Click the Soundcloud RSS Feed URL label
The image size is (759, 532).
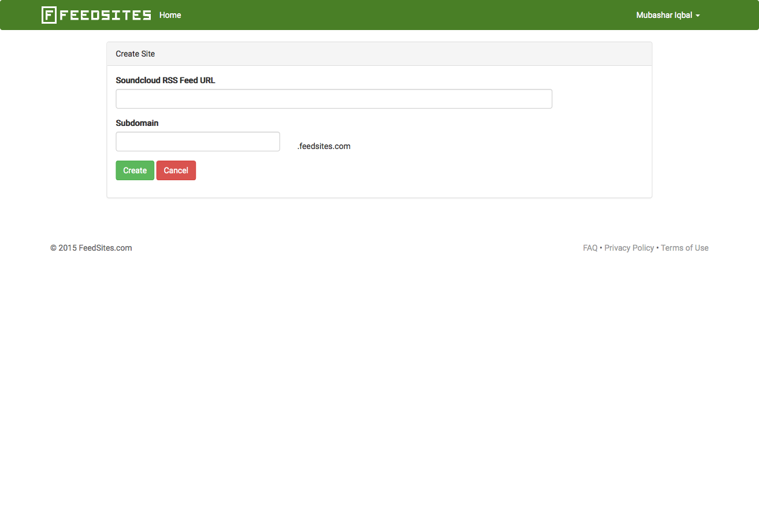tap(165, 80)
